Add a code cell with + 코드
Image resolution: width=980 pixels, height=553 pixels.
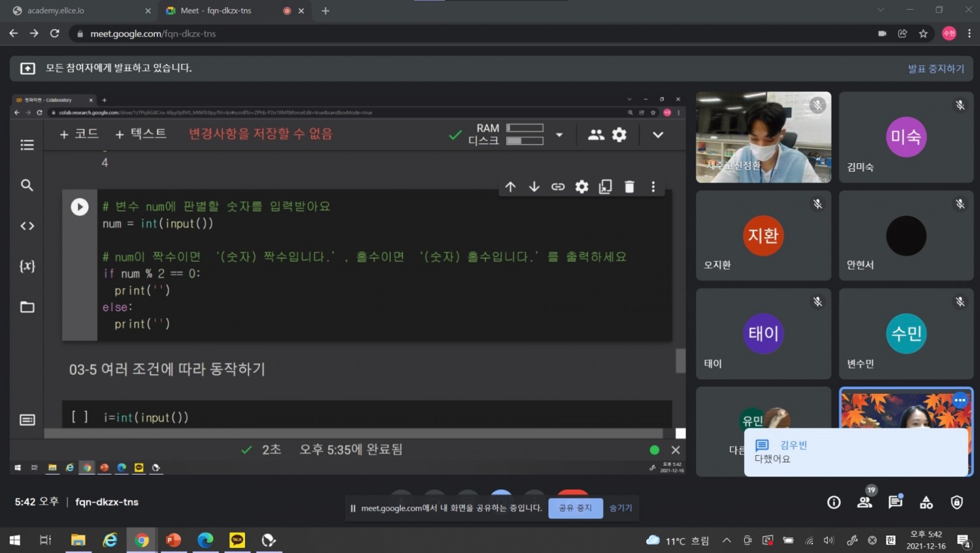click(78, 134)
